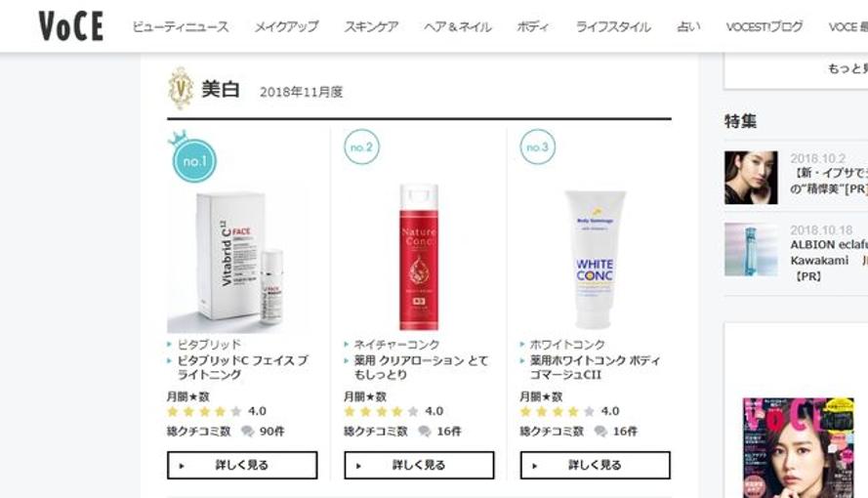Click the comment bubble icon next to 90件

(247, 431)
